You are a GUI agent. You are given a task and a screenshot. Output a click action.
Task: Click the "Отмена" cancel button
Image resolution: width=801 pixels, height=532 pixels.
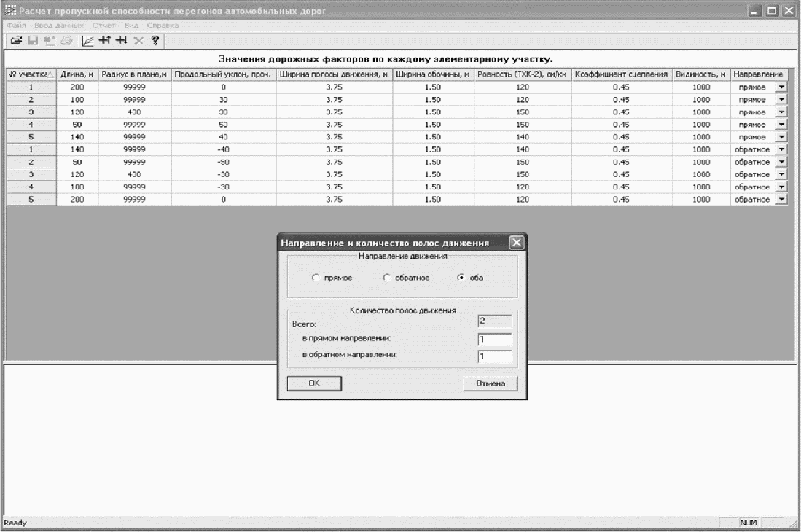(491, 383)
